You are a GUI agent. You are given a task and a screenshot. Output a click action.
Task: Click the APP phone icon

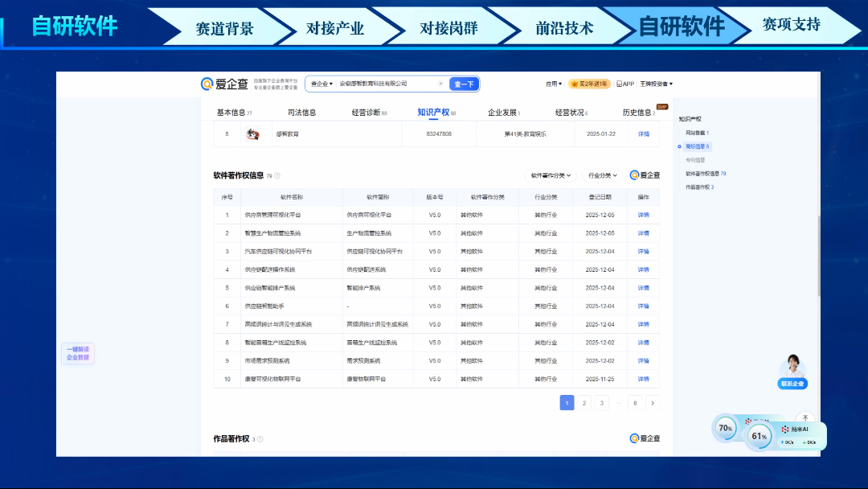[620, 84]
